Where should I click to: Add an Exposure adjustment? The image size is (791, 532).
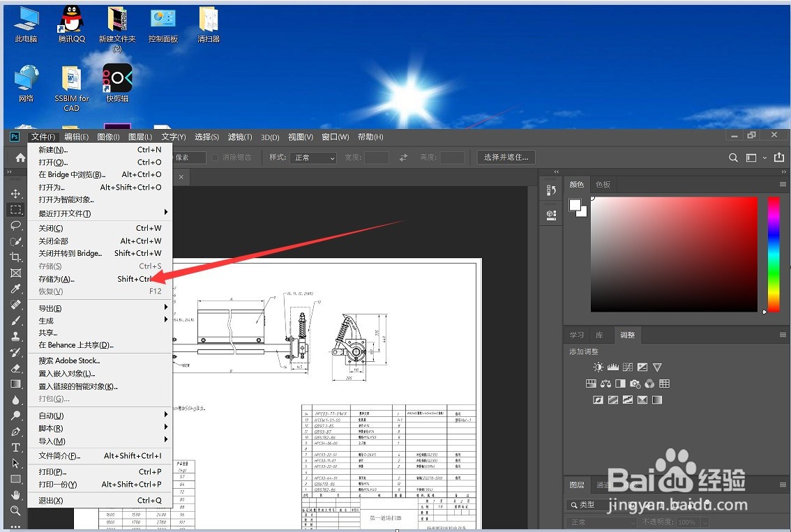tap(642, 367)
